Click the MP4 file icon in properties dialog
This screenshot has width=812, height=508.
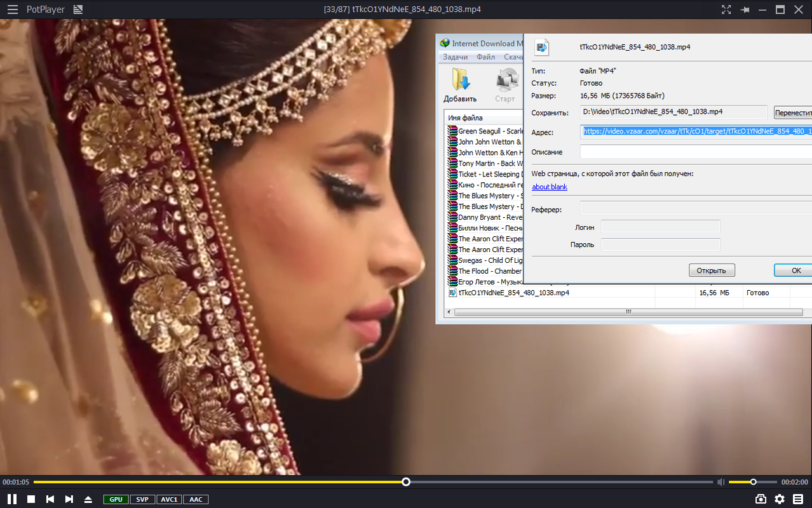tap(542, 48)
